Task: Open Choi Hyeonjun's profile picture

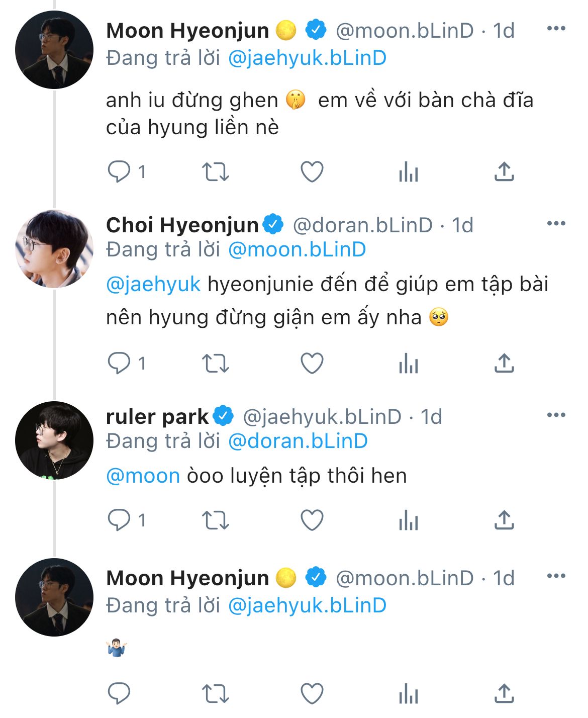Action: 54,249
